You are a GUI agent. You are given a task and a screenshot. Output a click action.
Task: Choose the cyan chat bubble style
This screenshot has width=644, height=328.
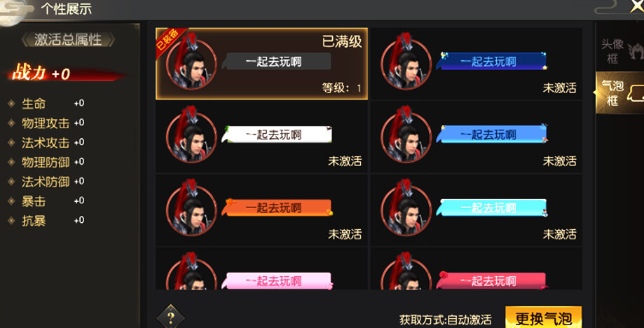(x=492, y=207)
